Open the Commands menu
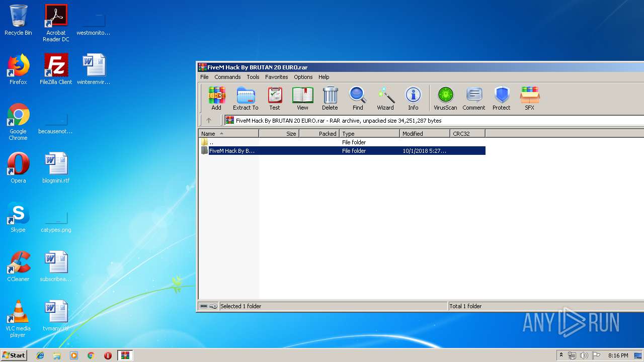This screenshot has height=362, width=644. (227, 77)
